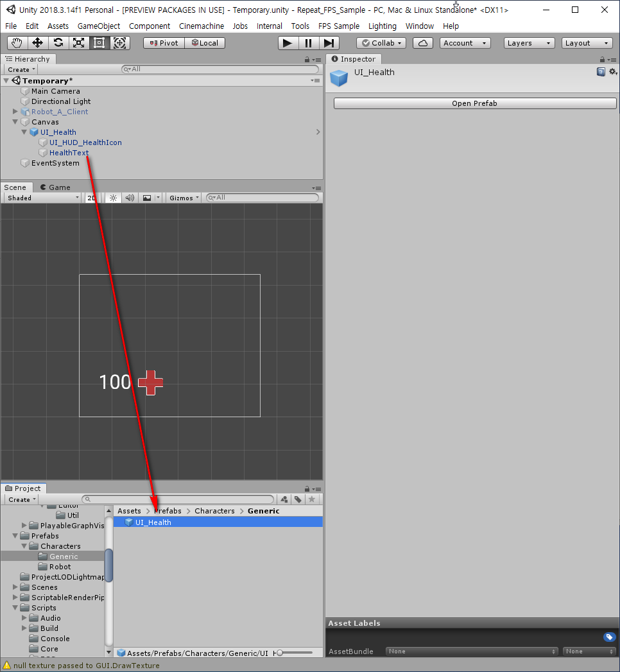Toggle Inspector lock icon
Image resolution: width=620 pixels, height=672 pixels.
(602, 60)
